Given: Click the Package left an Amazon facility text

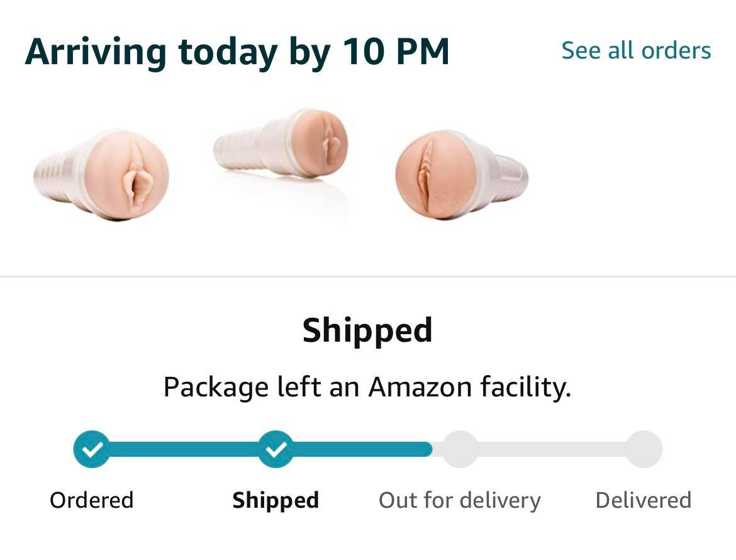Looking at the screenshot, I should click(368, 386).
